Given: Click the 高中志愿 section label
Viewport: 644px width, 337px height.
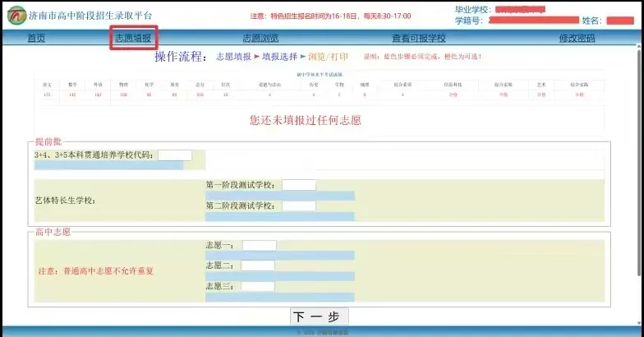Looking at the screenshot, I should (x=53, y=232).
